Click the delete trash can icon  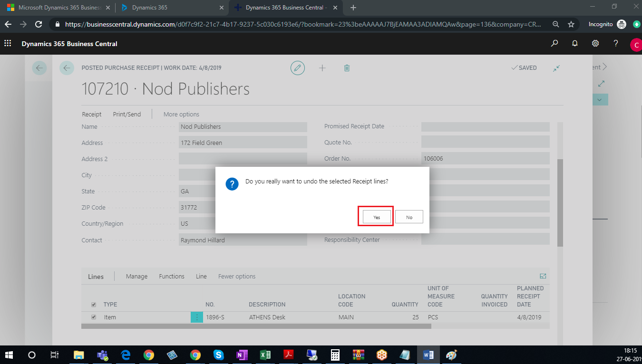[x=347, y=68]
